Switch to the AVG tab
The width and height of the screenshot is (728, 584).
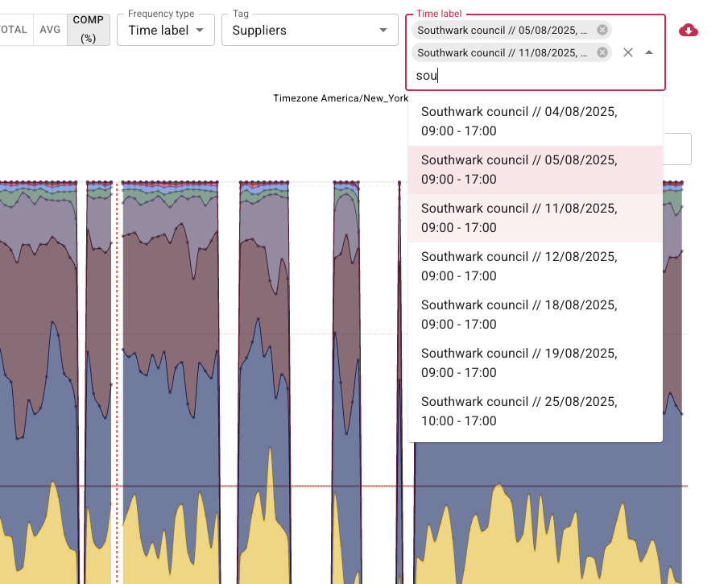(51, 29)
